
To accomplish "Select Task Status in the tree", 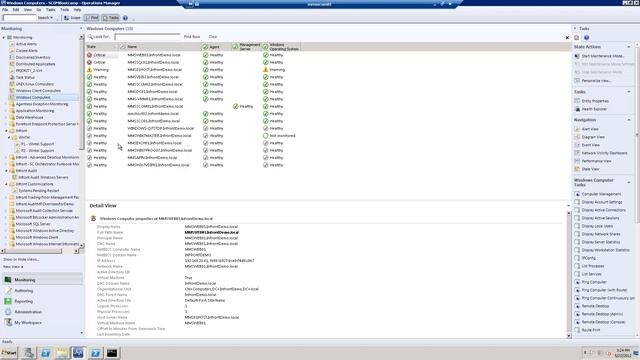I will click(x=25, y=78).
